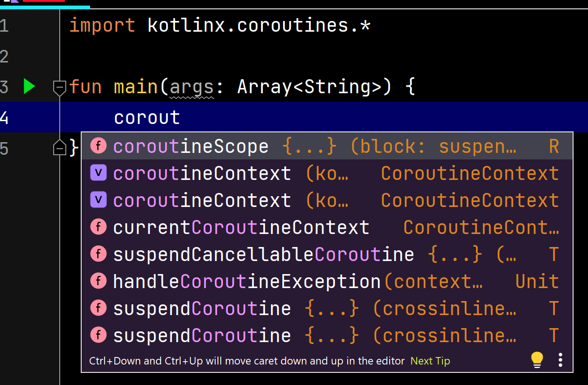
Task: Open the three-dot options menu in the popup
Action: tap(560, 360)
